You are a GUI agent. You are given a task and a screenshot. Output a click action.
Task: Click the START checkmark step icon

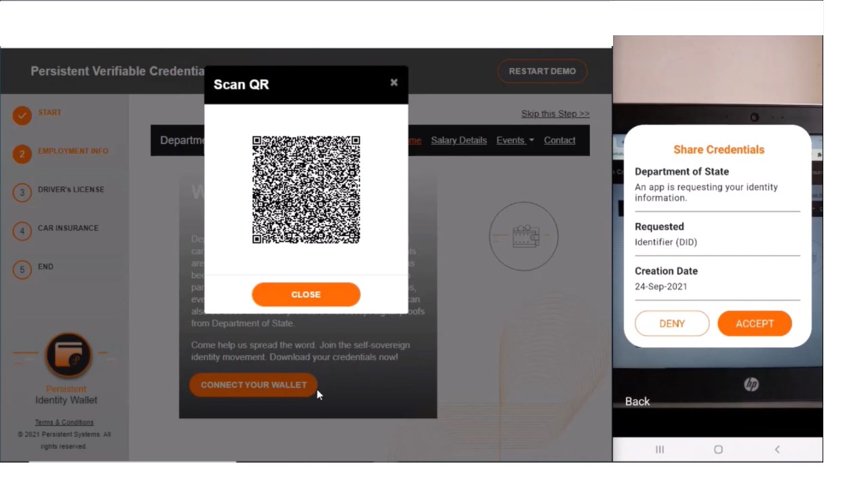click(22, 115)
